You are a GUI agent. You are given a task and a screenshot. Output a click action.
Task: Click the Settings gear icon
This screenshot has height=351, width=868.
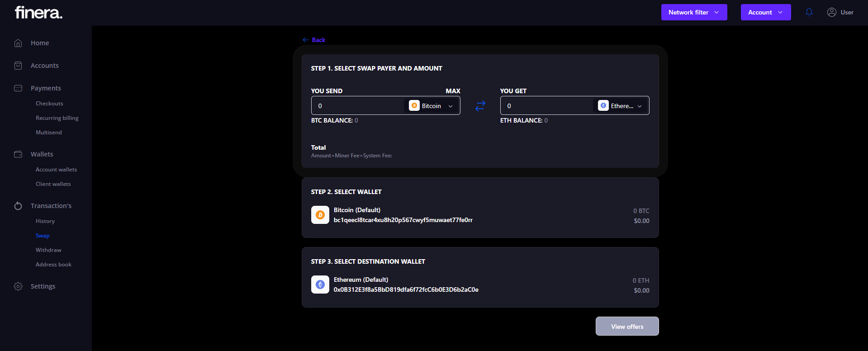18,286
